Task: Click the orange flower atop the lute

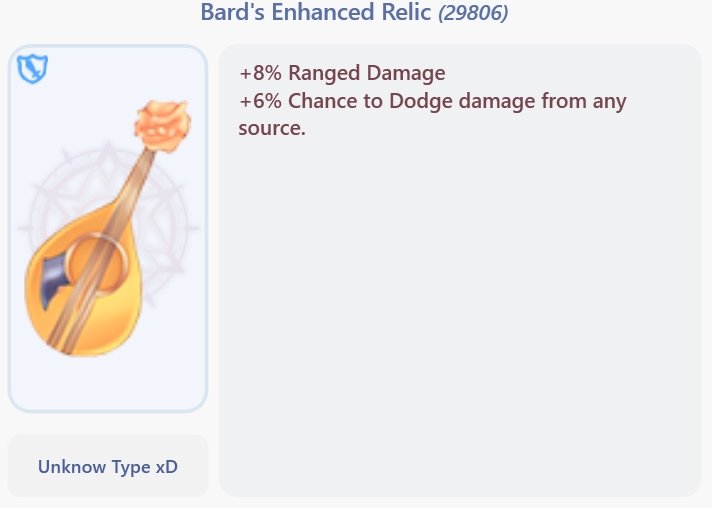Action: click(x=163, y=122)
